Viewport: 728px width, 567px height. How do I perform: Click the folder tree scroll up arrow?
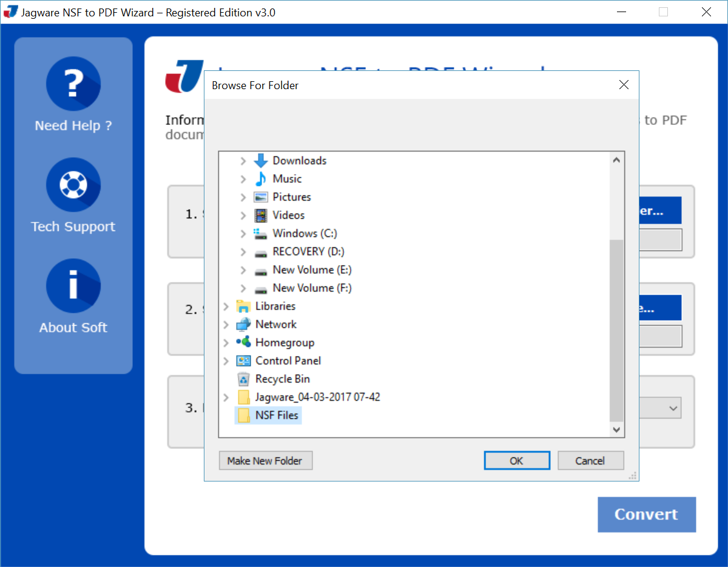[616, 161]
